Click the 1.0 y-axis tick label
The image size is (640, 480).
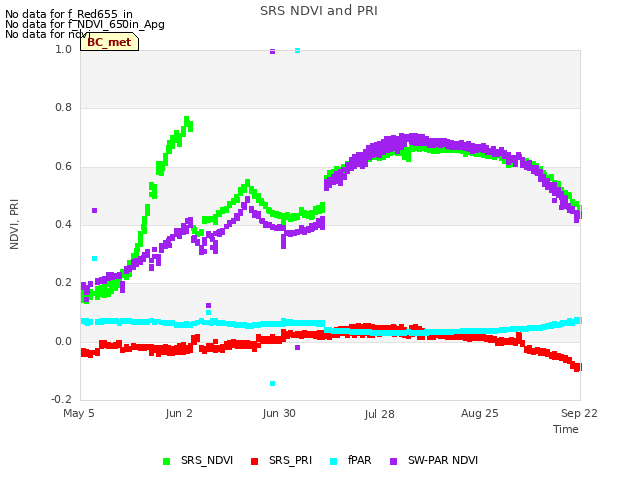[63, 49]
